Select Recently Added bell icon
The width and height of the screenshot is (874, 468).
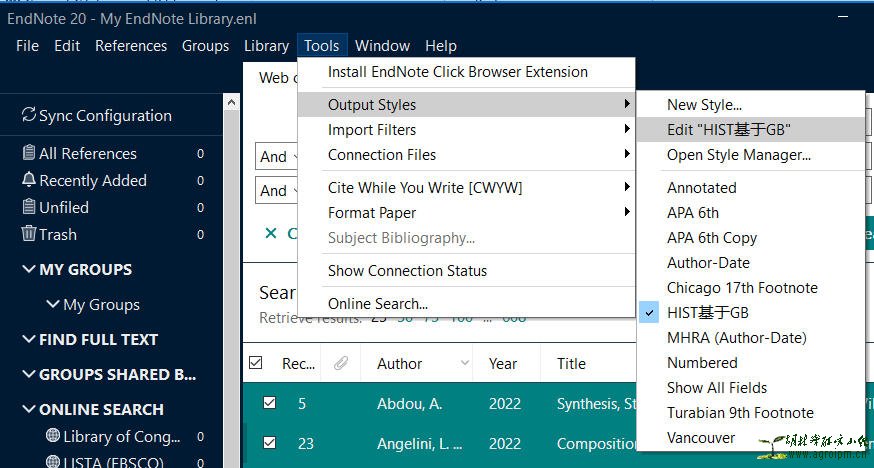pos(28,180)
